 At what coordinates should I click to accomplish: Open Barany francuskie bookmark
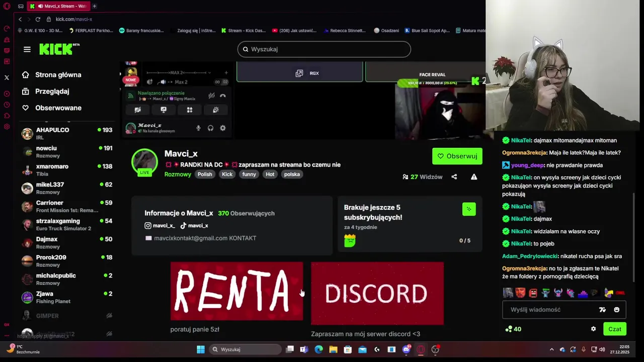click(x=141, y=31)
